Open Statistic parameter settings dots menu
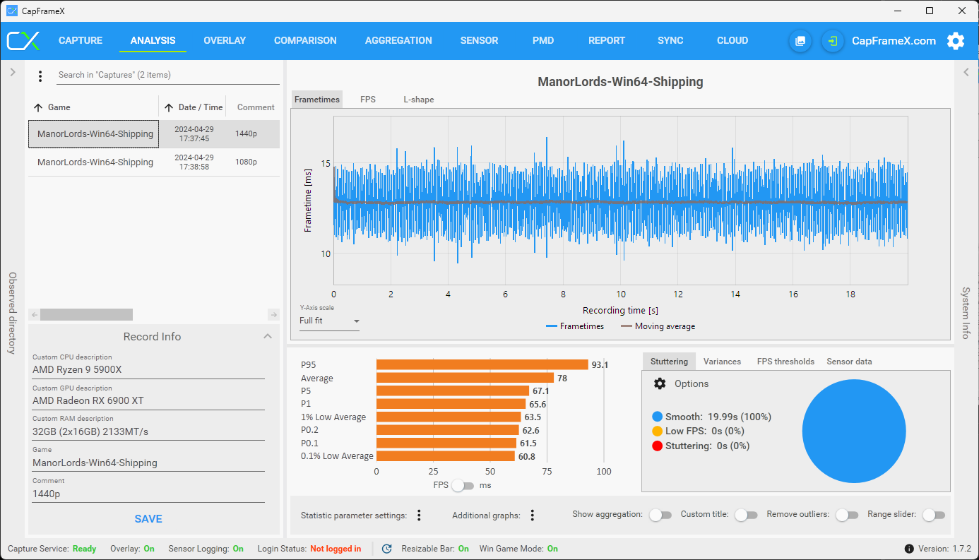The height and width of the screenshot is (560, 979). [419, 516]
